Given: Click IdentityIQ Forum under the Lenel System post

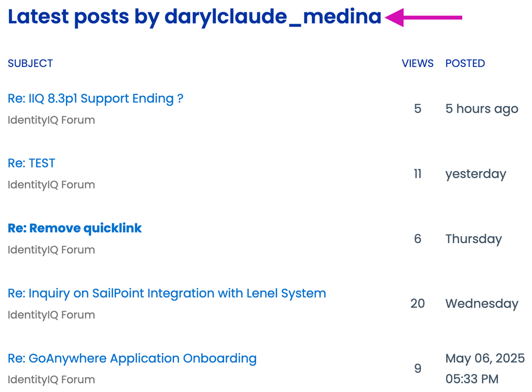Looking at the screenshot, I should coord(51,315).
